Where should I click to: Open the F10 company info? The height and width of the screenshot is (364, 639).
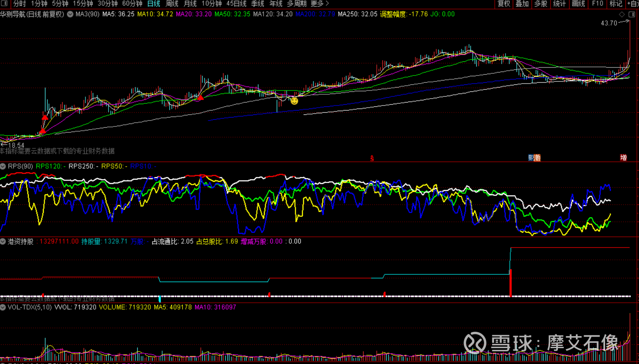(597, 3)
